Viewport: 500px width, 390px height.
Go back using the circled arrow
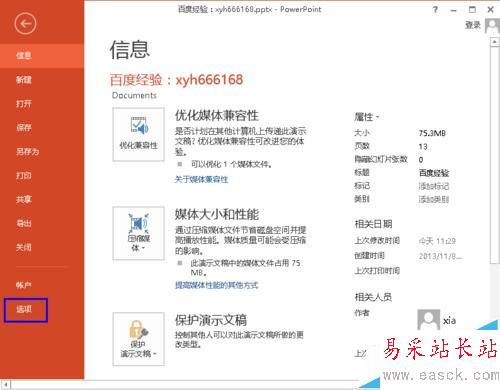[25, 24]
